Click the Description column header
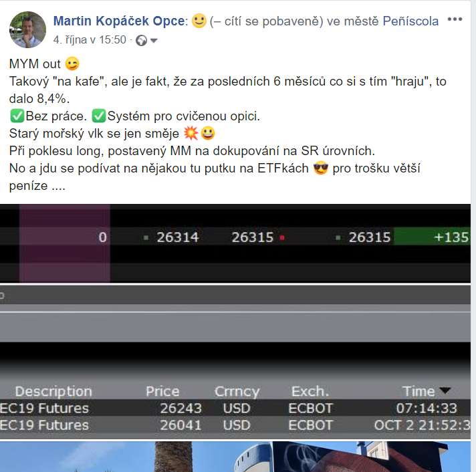This screenshot has width=476, height=472. tap(53, 392)
